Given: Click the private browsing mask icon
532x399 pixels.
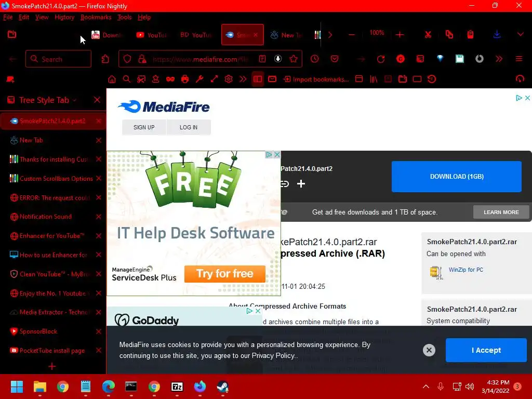Looking at the screenshot, I should [170, 79].
